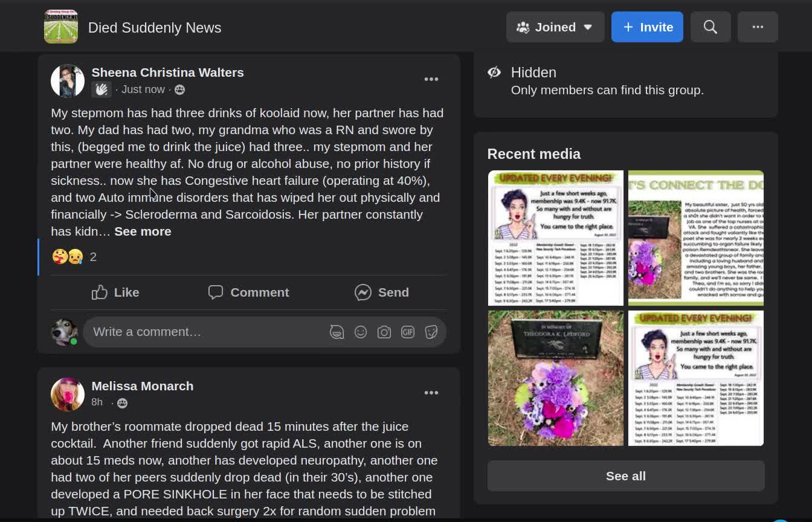812x522 pixels.
Task: Click the text 'Only members can find this group.'
Action: [x=607, y=90]
